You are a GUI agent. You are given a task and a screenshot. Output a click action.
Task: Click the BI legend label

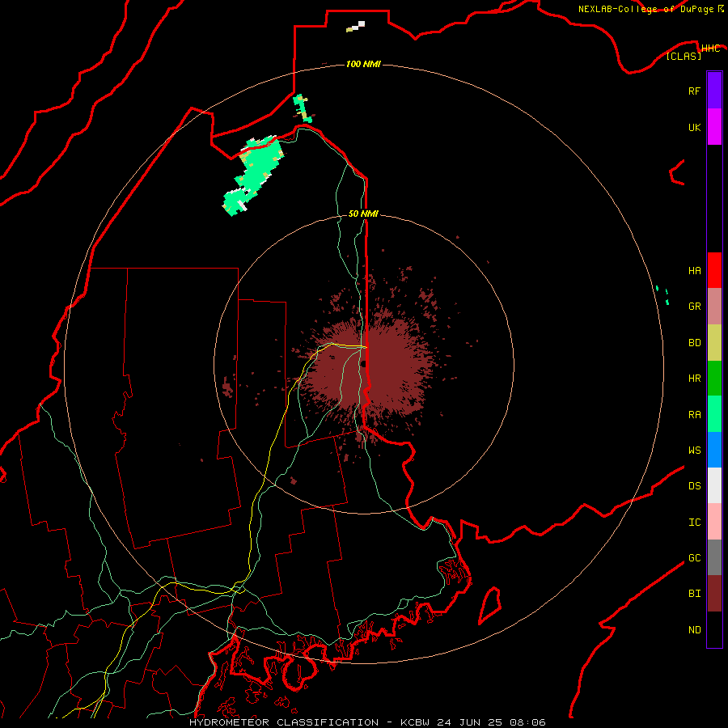[695, 594]
